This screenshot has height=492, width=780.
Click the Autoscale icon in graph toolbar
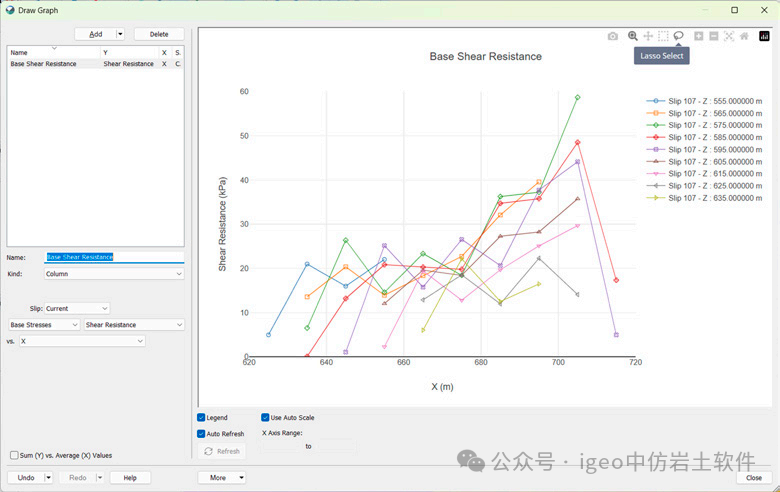(729, 36)
